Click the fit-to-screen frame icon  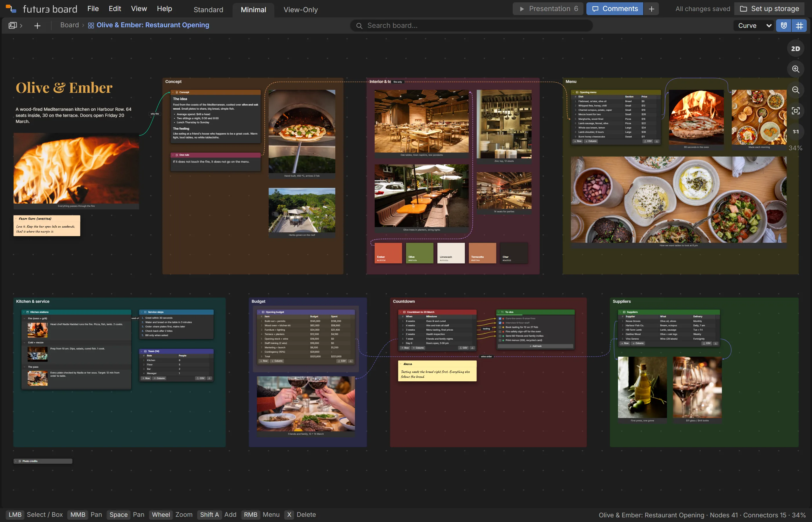(795, 111)
